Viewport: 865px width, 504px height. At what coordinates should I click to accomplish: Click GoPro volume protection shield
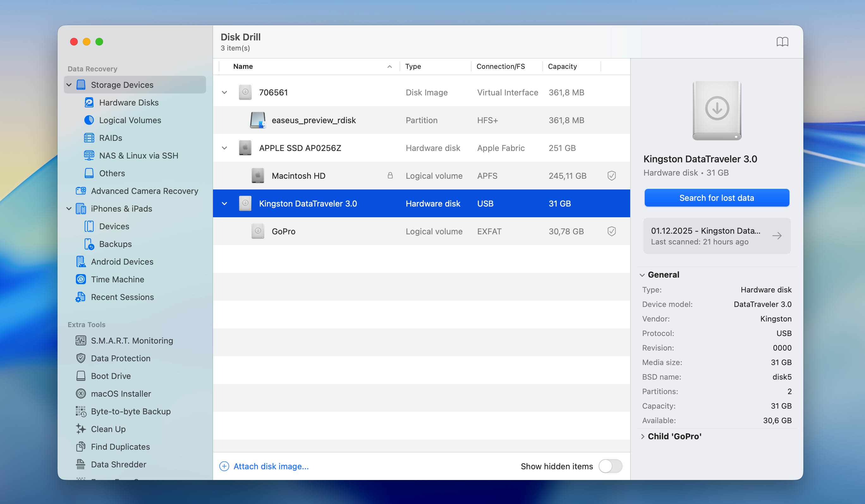[x=611, y=231]
